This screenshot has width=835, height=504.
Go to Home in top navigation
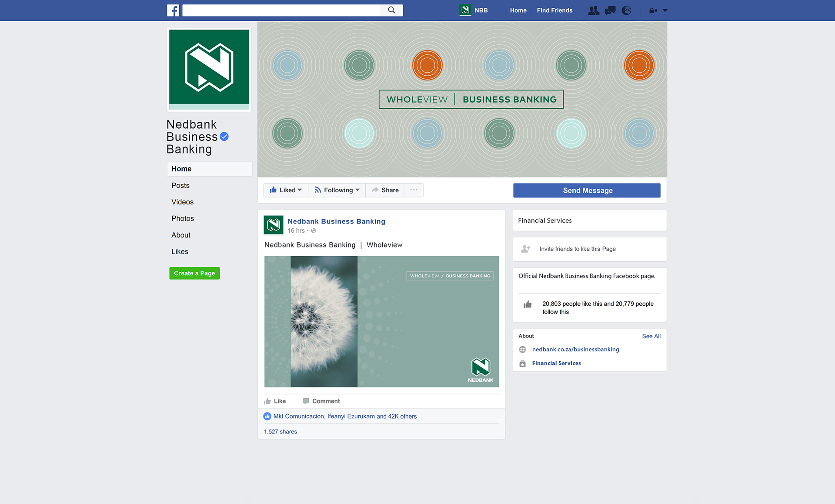click(x=518, y=10)
